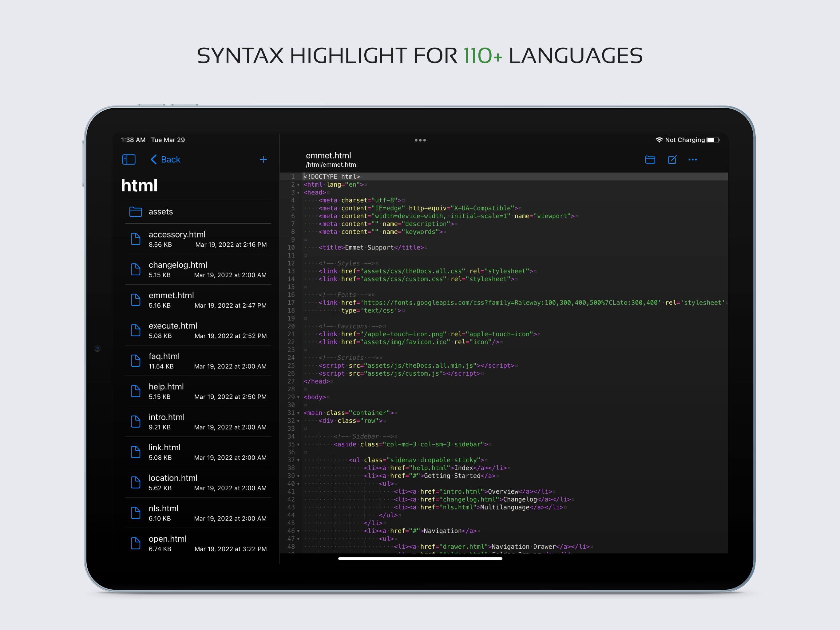This screenshot has width=840, height=630.
Task: Open the folder browser icon in editor toolbar
Action: 650,160
